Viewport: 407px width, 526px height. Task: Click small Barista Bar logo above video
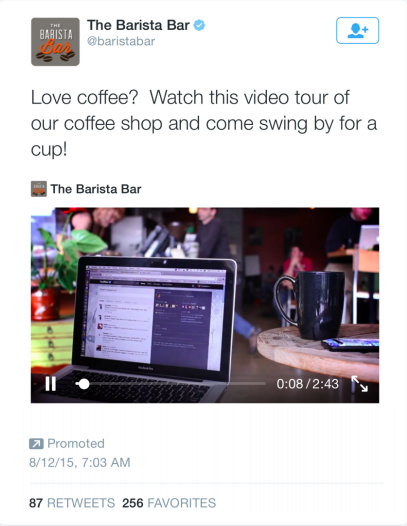click(39, 189)
